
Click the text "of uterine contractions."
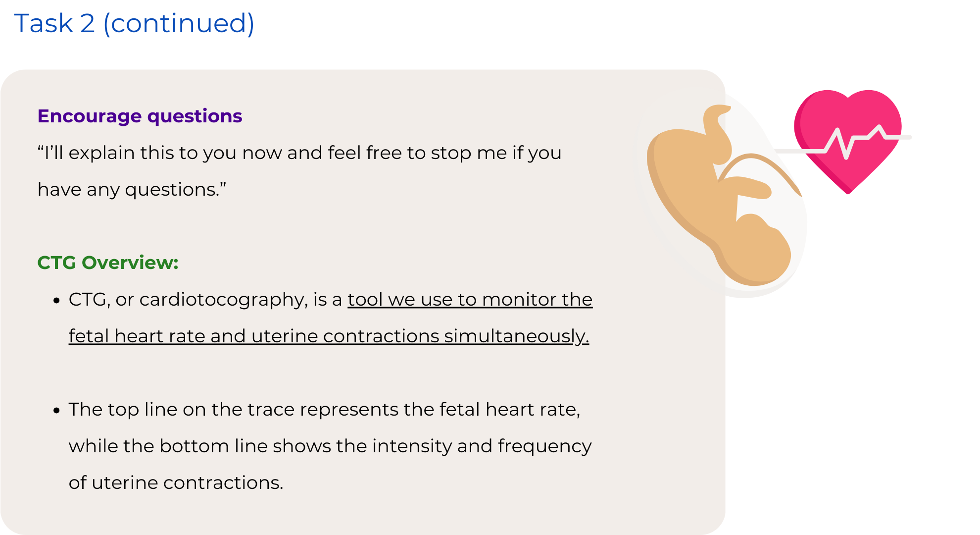point(176,483)
